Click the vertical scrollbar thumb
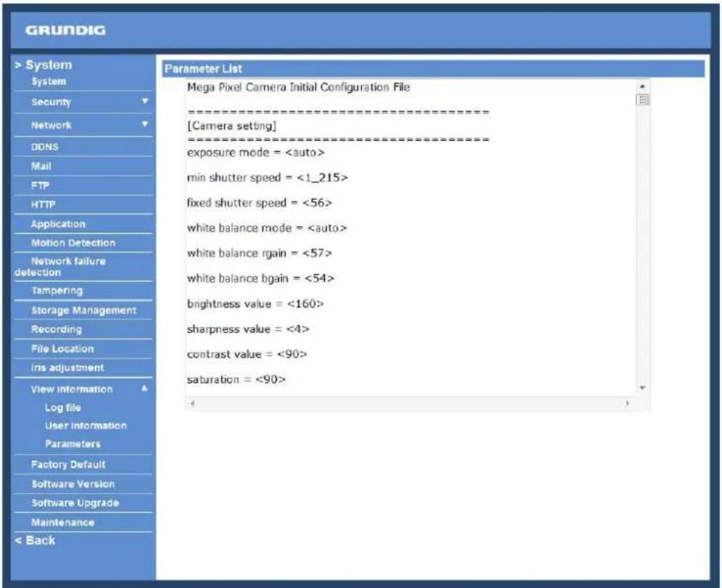 pos(642,100)
